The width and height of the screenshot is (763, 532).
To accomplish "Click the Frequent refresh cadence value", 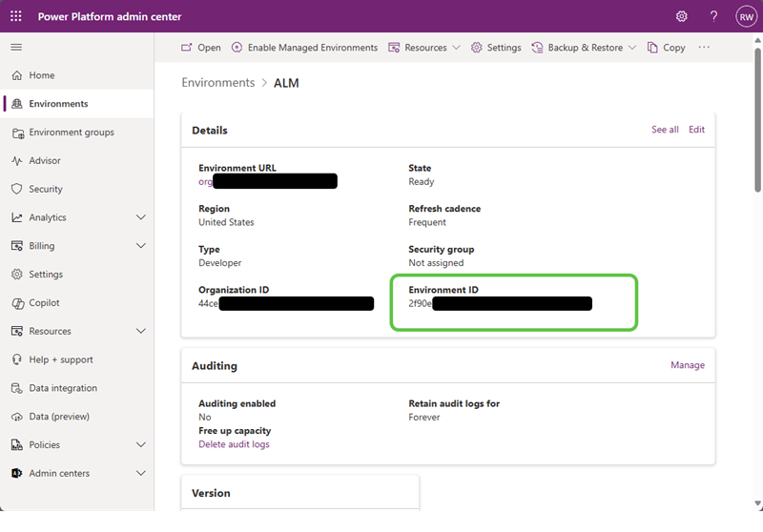I will tap(427, 222).
